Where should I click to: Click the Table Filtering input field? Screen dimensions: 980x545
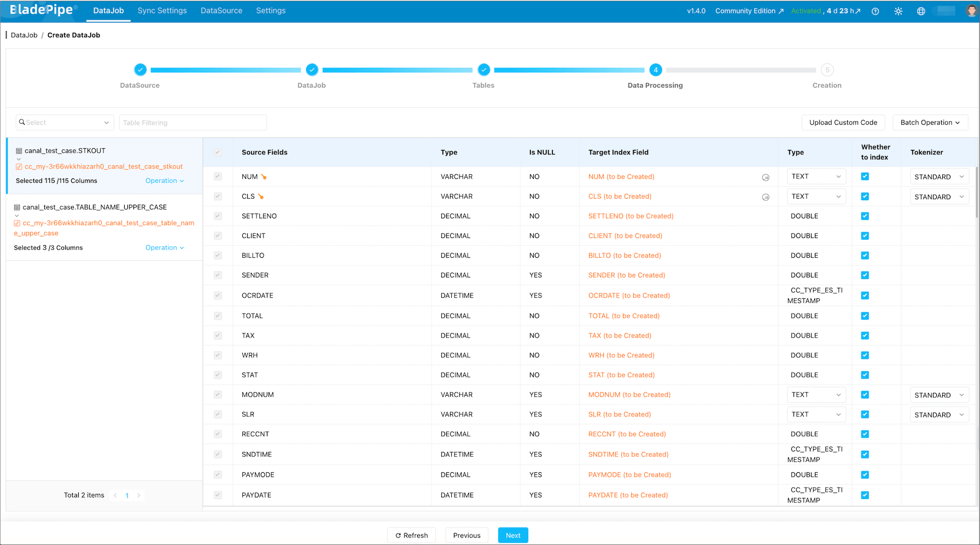[192, 123]
